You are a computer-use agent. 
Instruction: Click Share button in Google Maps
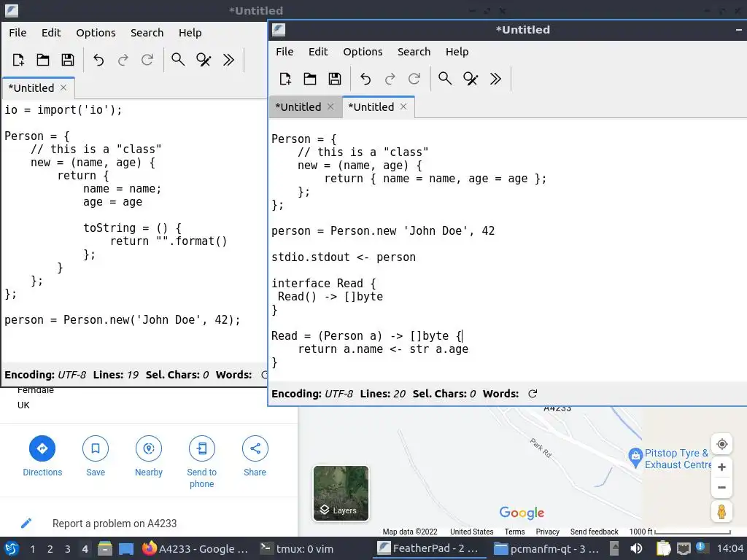click(x=255, y=456)
